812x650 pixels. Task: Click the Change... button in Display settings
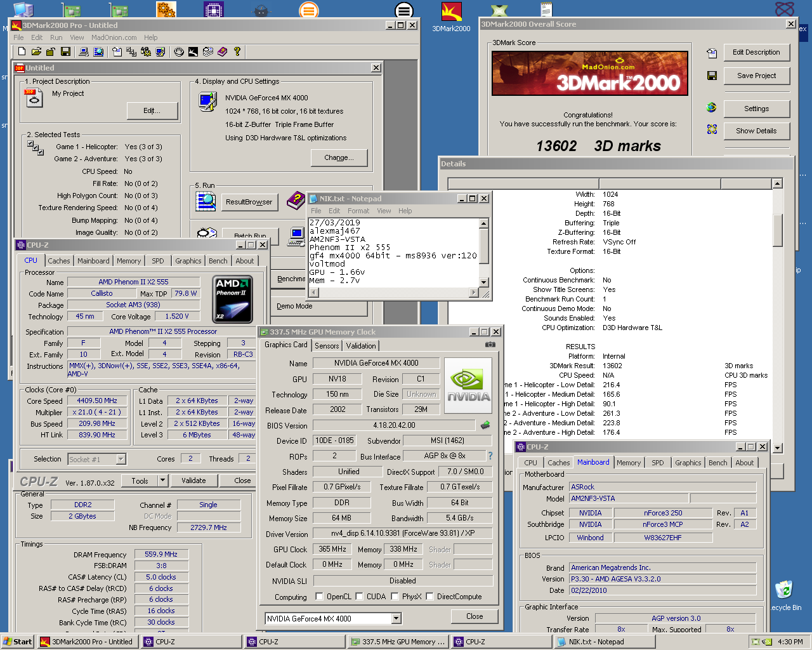coord(339,157)
